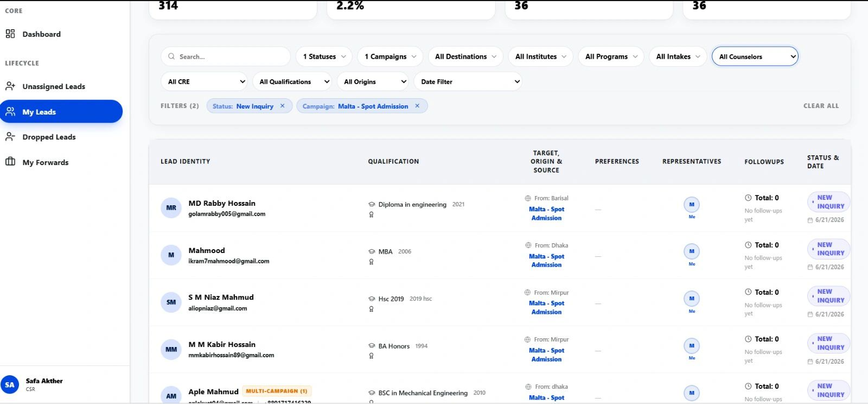Image resolution: width=868 pixels, height=404 pixels.
Task: Click CLEAR ALL filters button
Action: 821,106
